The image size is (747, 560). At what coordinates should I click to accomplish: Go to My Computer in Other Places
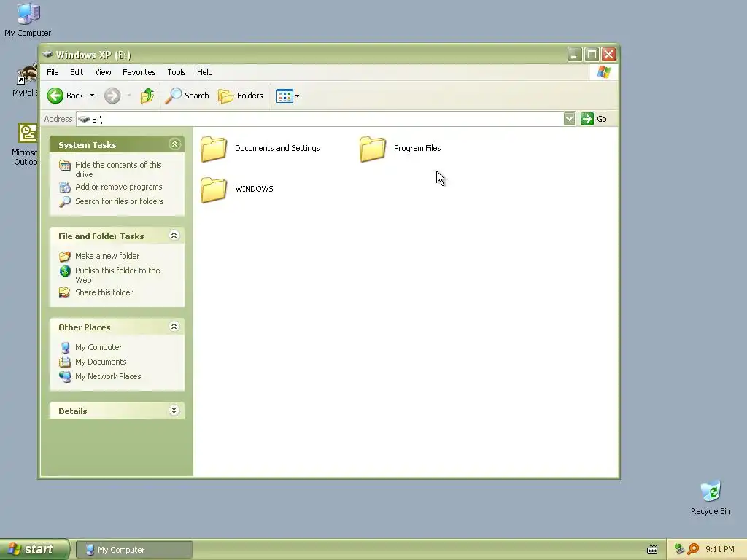coord(98,348)
